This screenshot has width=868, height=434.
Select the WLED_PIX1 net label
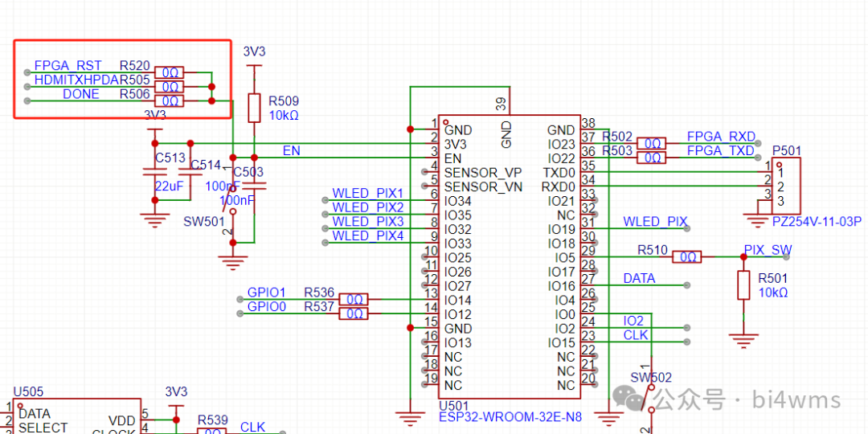pos(367,194)
